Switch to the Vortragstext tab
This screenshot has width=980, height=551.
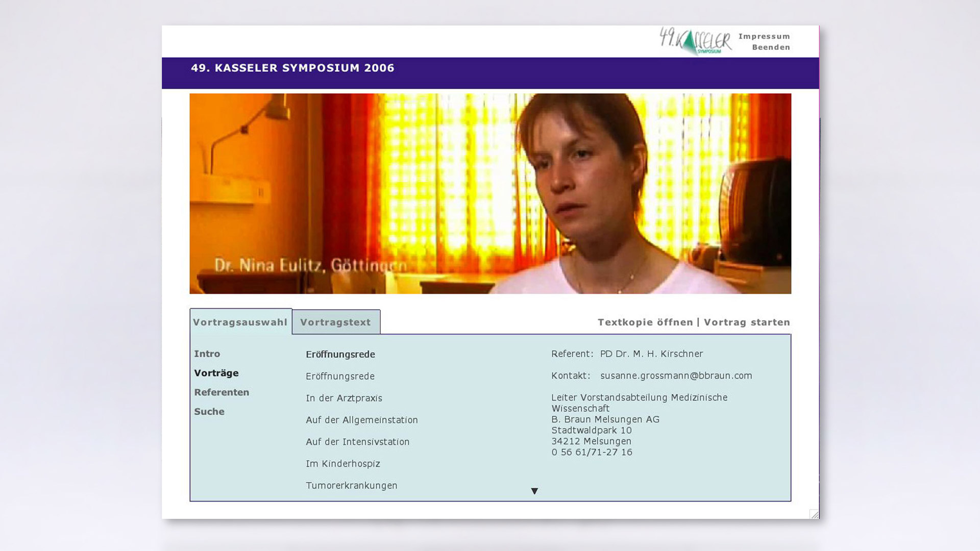[335, 322]
